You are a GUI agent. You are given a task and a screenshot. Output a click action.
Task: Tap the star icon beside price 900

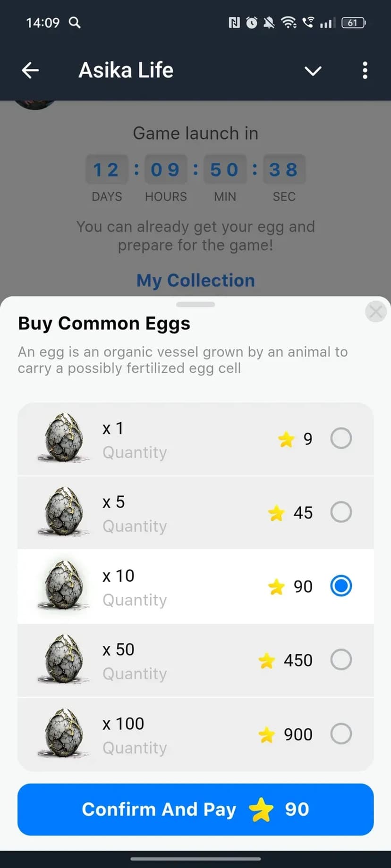[x=267, y=734]
